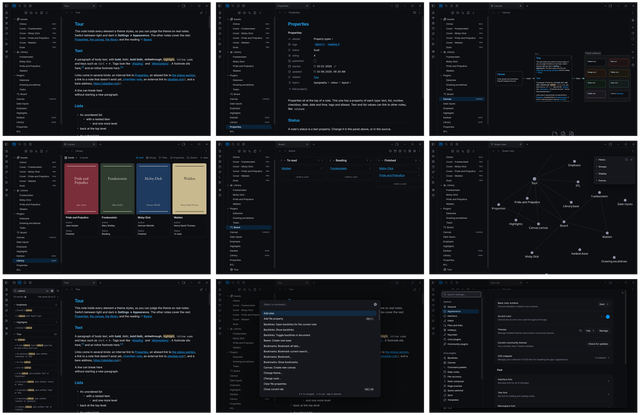
Task: Click Zoom in icon on Canvas window
Action: pos(633,27)
